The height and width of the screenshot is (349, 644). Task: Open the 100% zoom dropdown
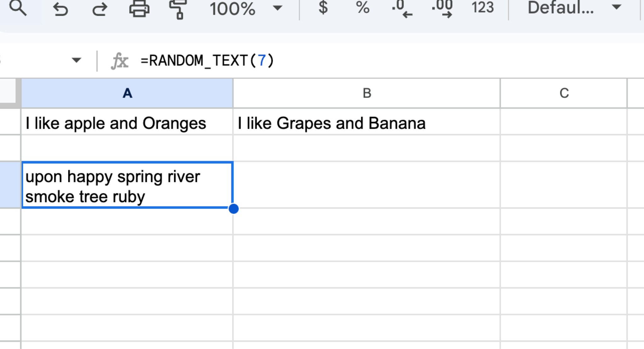pyautogui.click(x=246, y=8)
